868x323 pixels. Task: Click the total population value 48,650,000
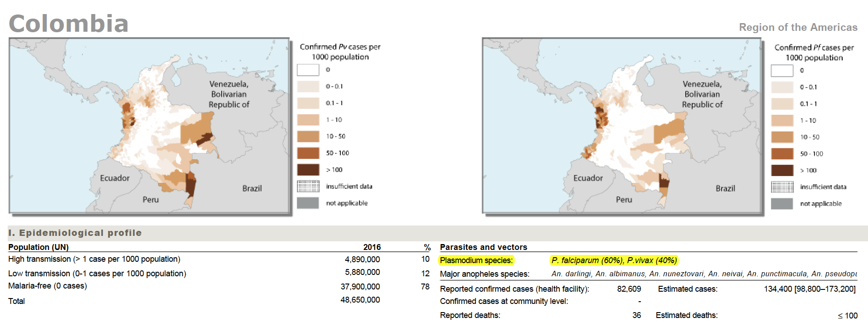pyautogui.click(x=360, y=300)
